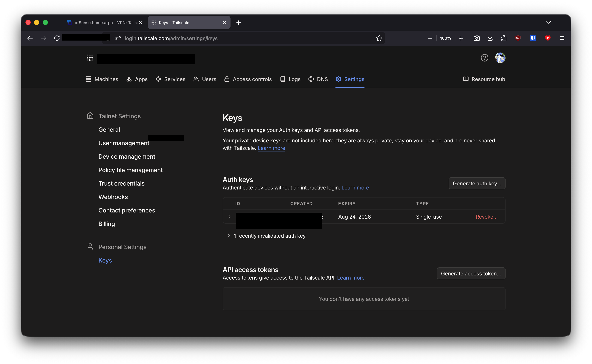Viewport: 592px width, 364px height.
Task: Reset the 100% zoom level
Action: (445, 38)
